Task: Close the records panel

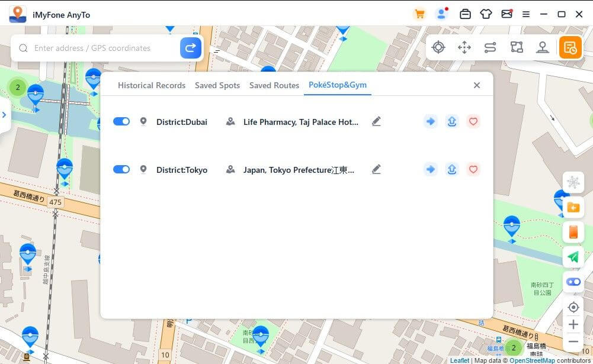Action: click(x=477, y=85)
